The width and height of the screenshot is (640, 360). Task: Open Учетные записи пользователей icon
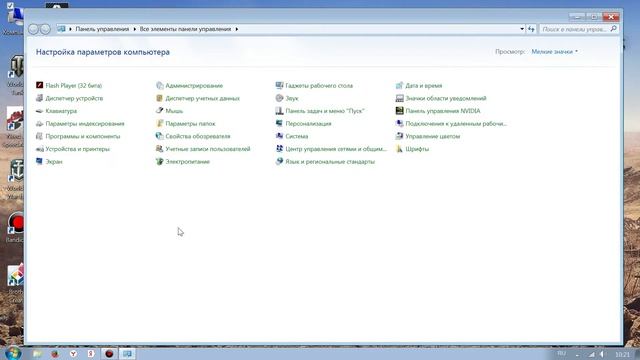coord(160,149)
